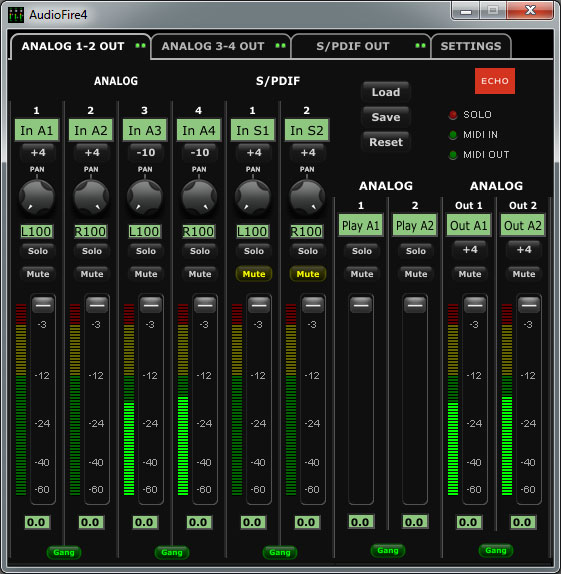Click the Save button
The image size is (561, 574).
point(386,117)
